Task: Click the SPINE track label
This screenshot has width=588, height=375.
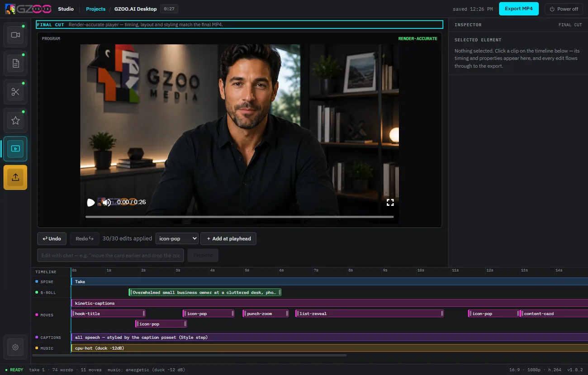Action: 47,282
